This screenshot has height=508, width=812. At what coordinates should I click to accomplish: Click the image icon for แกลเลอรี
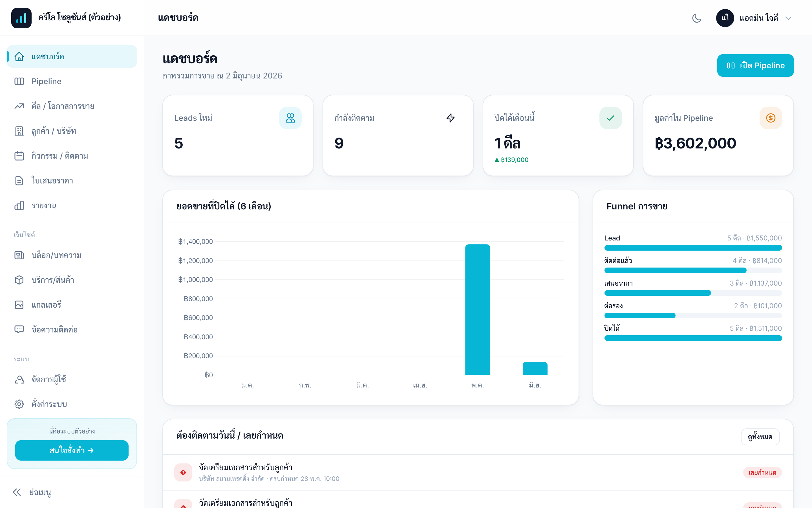coord(19,305)
